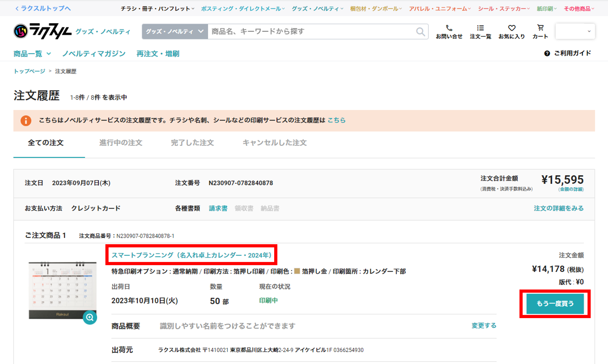608x364 pixels.
Task: Expand 紙印刷 menu
Action: [x=546, y=9]
